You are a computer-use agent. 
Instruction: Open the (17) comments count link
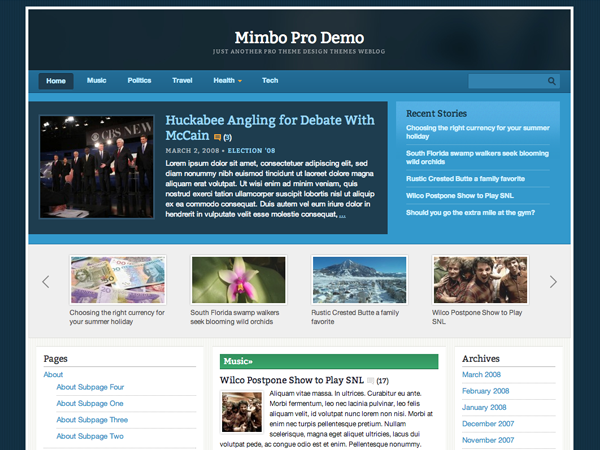tap(382, 381)
